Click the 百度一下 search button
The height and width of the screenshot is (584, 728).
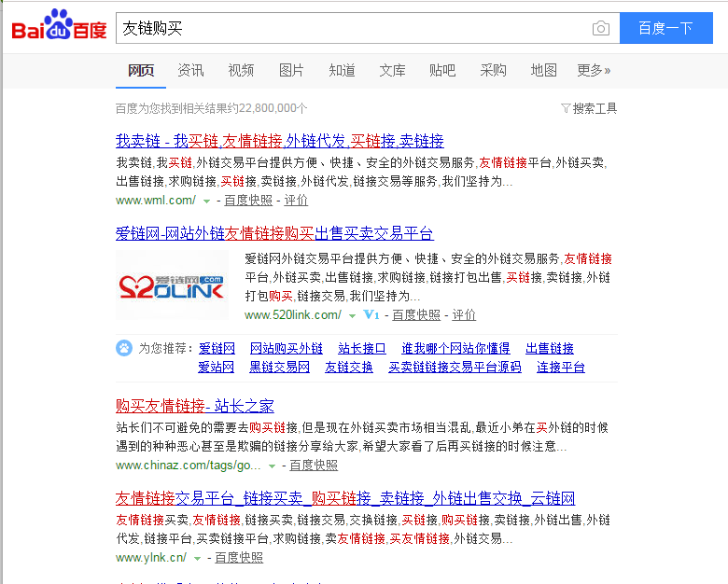665,28
